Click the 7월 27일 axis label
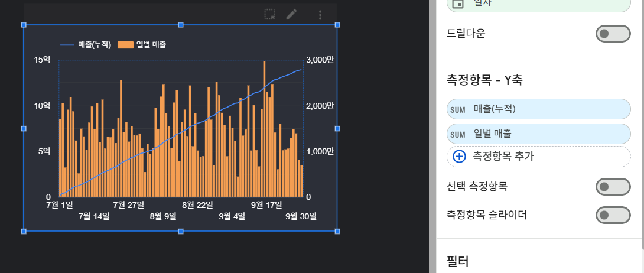This screenshot has width=644, height=273. click(x=129, y=205)
